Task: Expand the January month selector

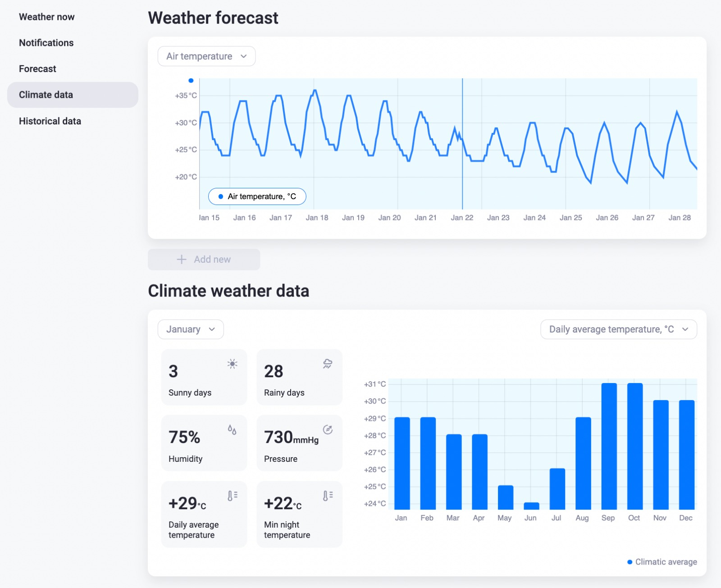Action: tap(191, 329)
